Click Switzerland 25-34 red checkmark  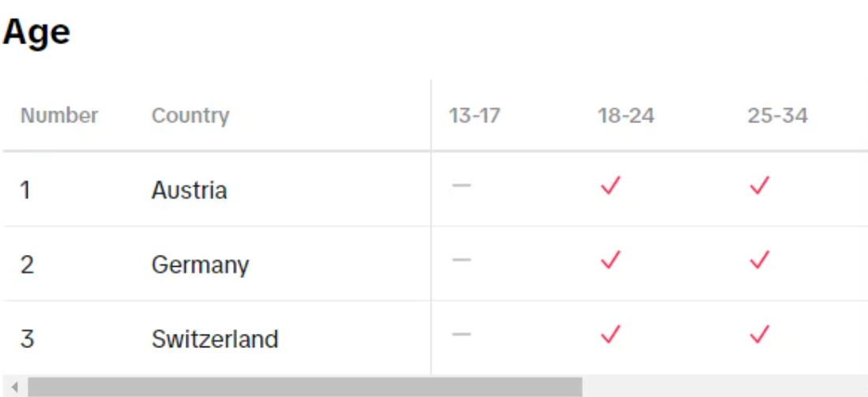click(x=760, y=335)
